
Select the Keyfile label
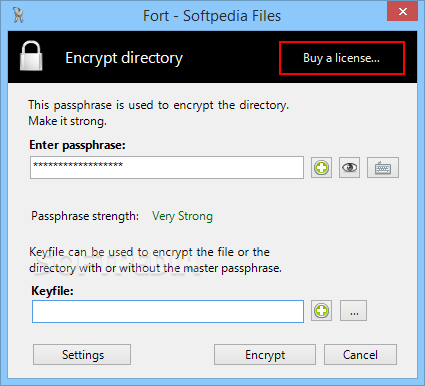tap(53, 291)
